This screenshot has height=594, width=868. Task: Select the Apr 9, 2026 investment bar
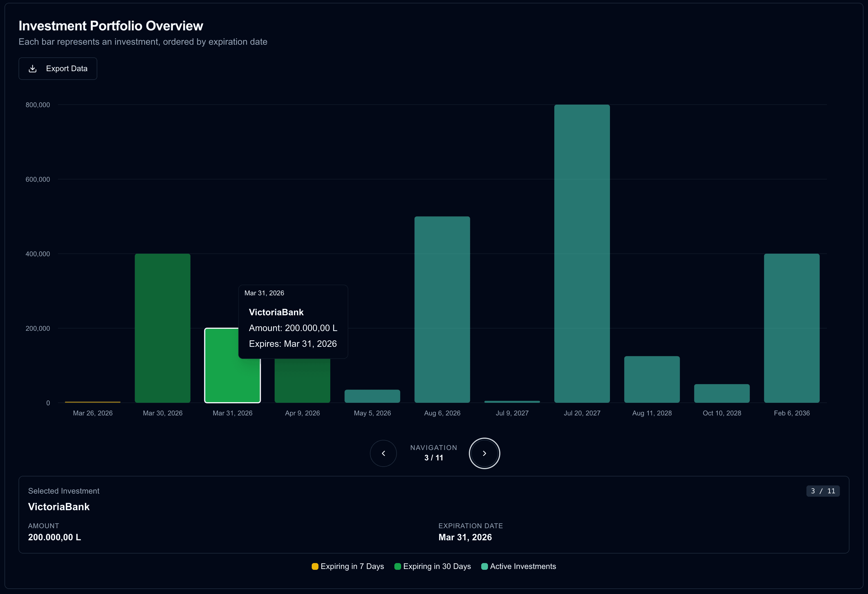tap(302, 381)
